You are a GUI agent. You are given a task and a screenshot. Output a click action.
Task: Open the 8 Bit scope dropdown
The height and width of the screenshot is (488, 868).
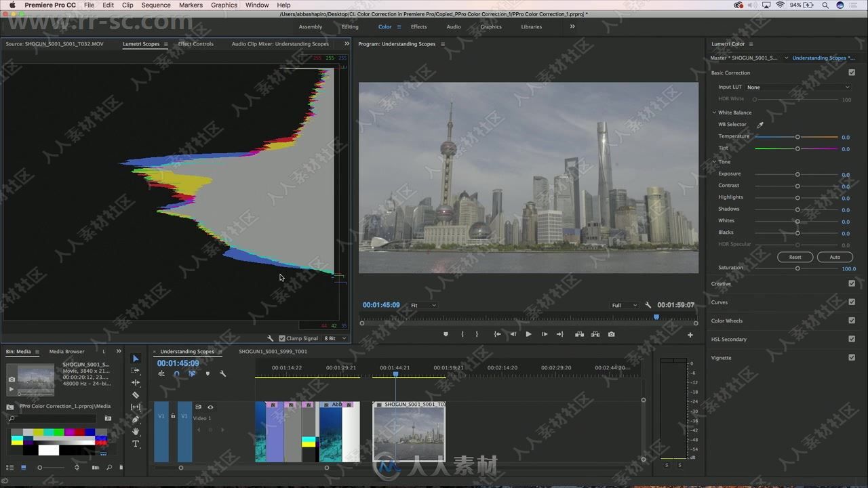335,338
